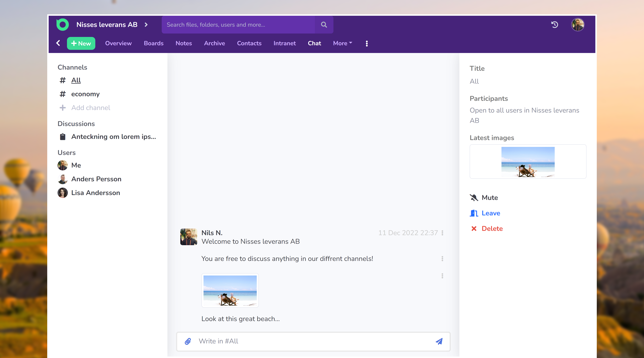Click the hash icon beside All
The width and height of the screenshot is (644, 358).
click(63, 80)
